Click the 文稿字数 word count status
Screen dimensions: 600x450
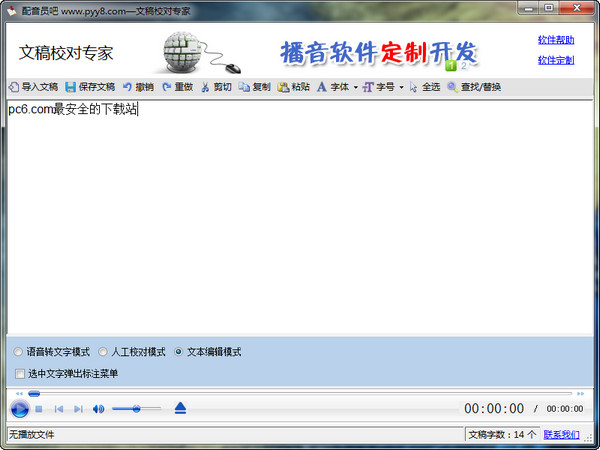click(x=502, y=435)
